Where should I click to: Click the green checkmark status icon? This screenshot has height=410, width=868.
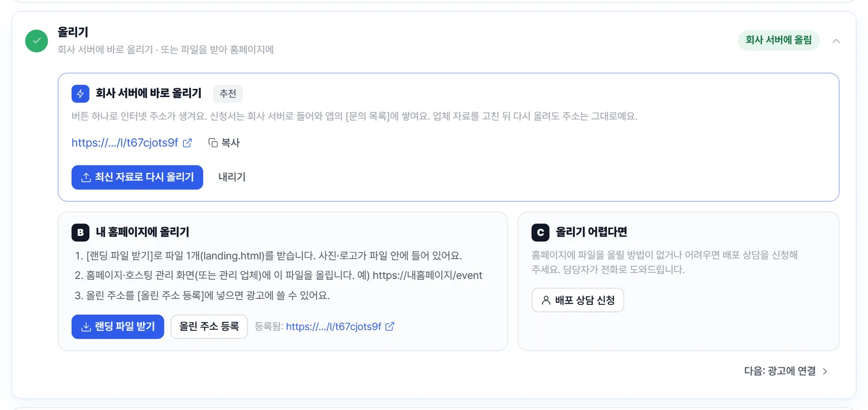click(36, 41)
